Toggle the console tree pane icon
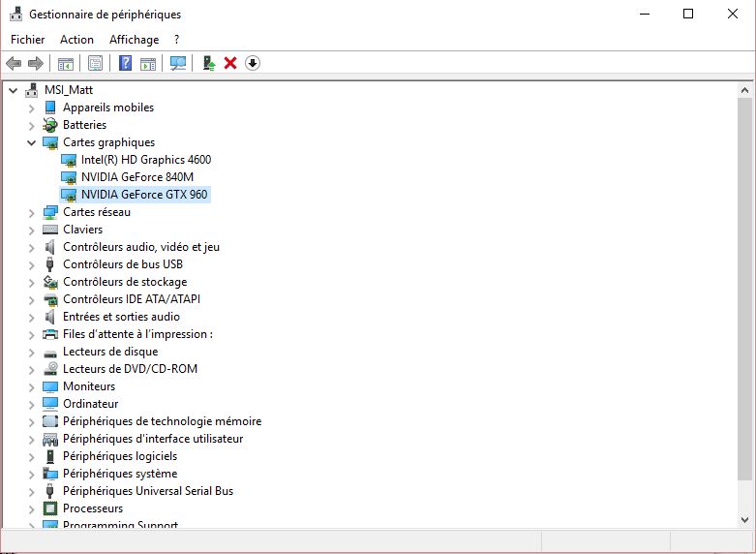 [x=66, y=63]
